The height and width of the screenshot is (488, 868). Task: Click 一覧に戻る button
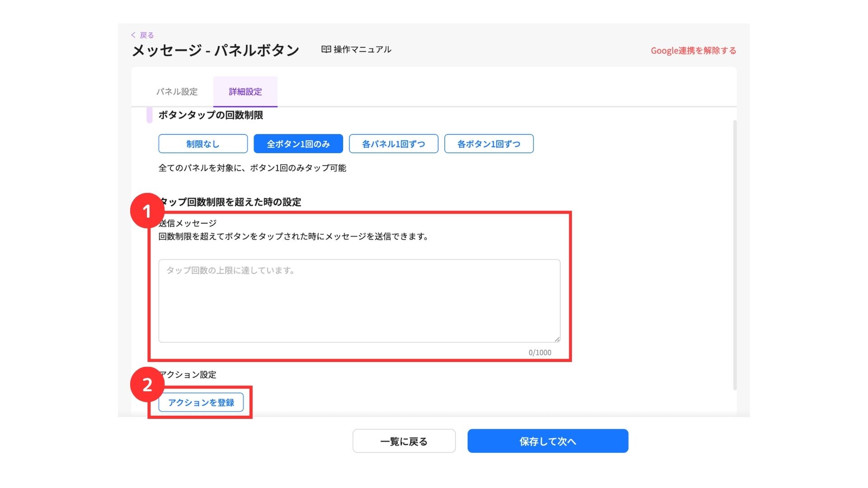coord(404,441)
